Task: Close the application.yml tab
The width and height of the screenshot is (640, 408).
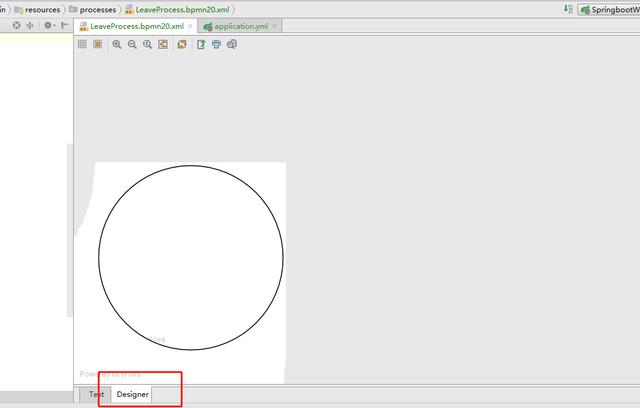Action: click(274, 26)
